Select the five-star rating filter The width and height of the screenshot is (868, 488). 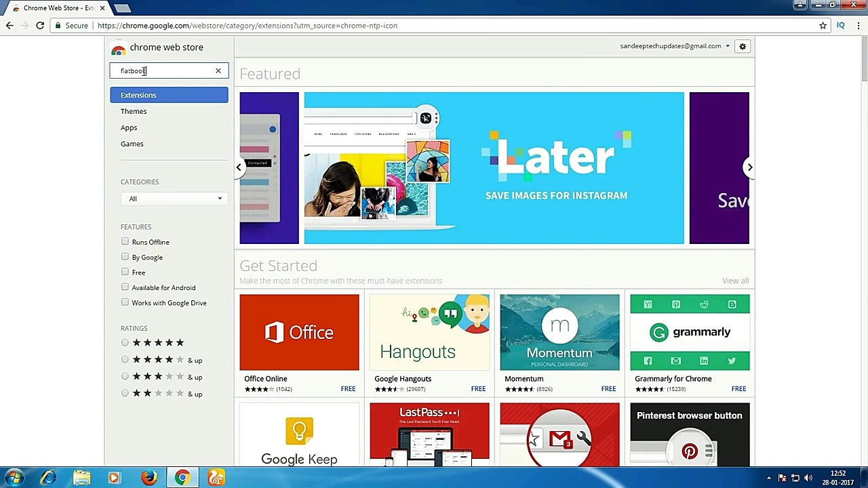click(x=125, y=343)
